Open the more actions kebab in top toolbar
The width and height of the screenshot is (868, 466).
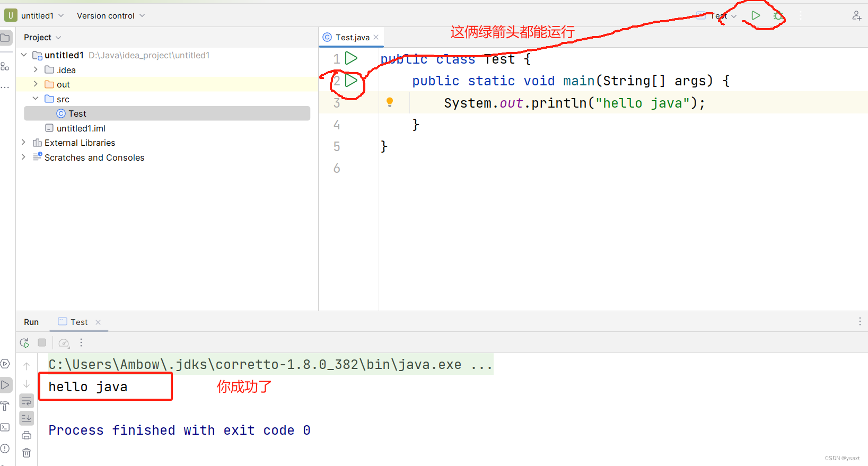[x=801, y=15]
